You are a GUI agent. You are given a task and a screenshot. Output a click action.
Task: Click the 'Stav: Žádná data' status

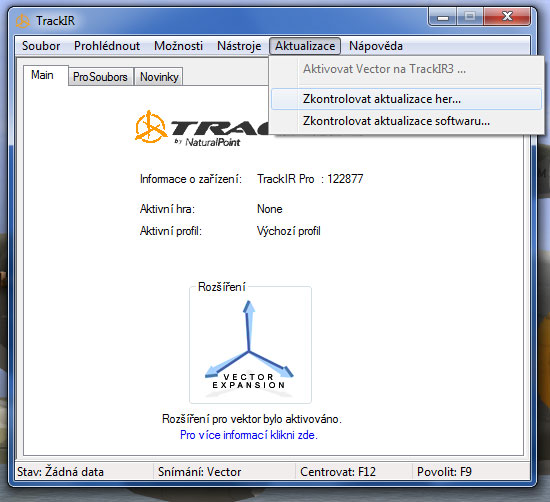pos(60,472)
